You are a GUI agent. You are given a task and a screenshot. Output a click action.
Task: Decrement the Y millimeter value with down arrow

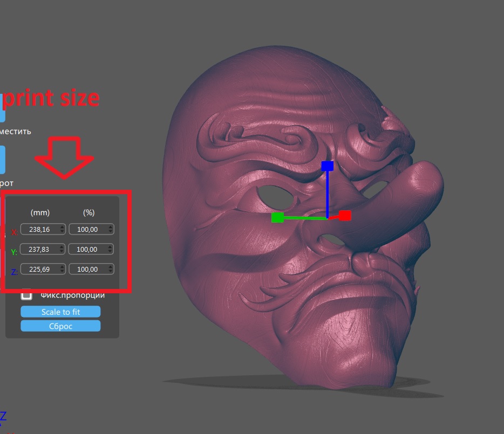pyautogui.click(x=62, y=251)
